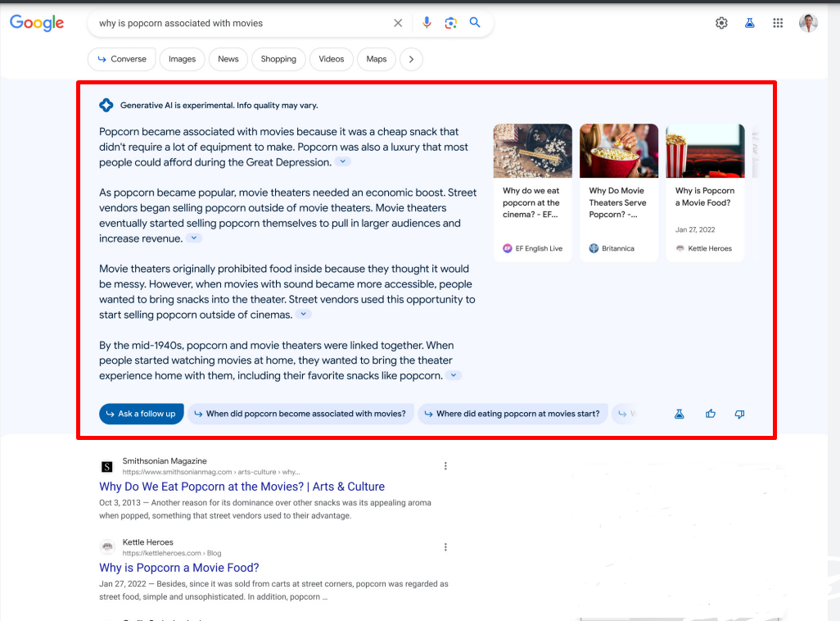Click the arrow to show more search filters

412,59
